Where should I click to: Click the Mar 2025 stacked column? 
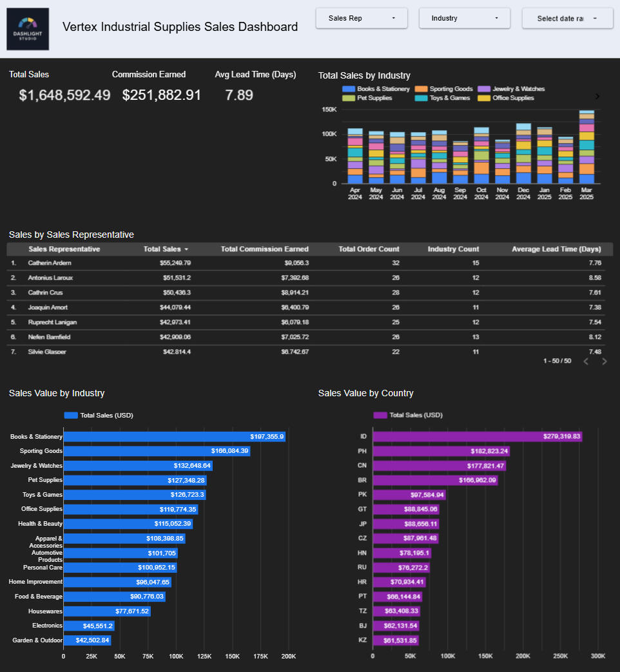586,147
